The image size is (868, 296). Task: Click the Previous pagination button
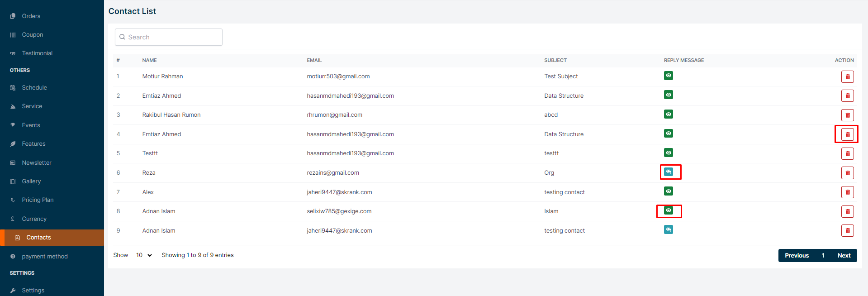(x=797, y=255)
